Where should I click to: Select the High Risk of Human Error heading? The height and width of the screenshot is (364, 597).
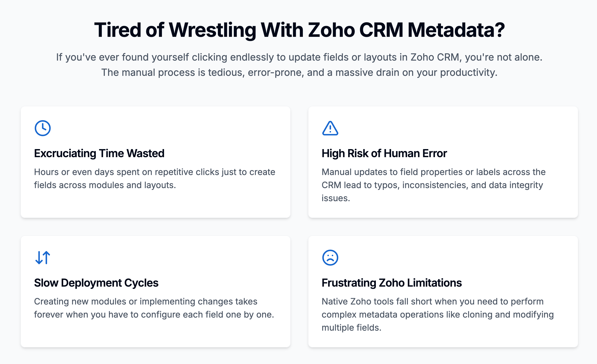click(384, 153)
